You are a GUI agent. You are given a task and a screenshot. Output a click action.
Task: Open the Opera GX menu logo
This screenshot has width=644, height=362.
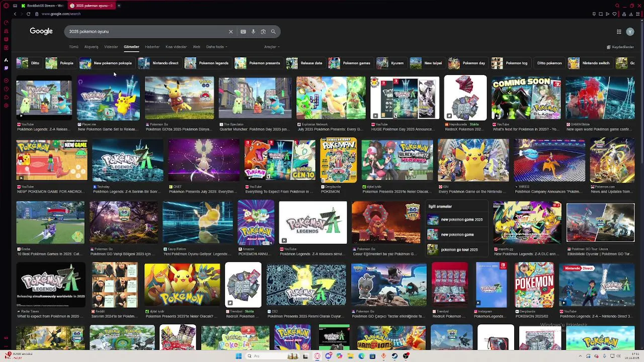6,6
